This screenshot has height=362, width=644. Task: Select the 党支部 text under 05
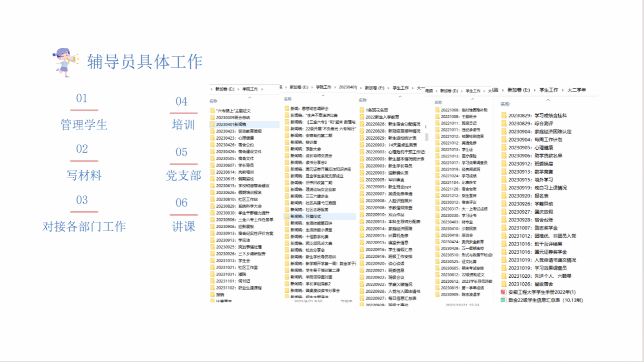point(183,176)
